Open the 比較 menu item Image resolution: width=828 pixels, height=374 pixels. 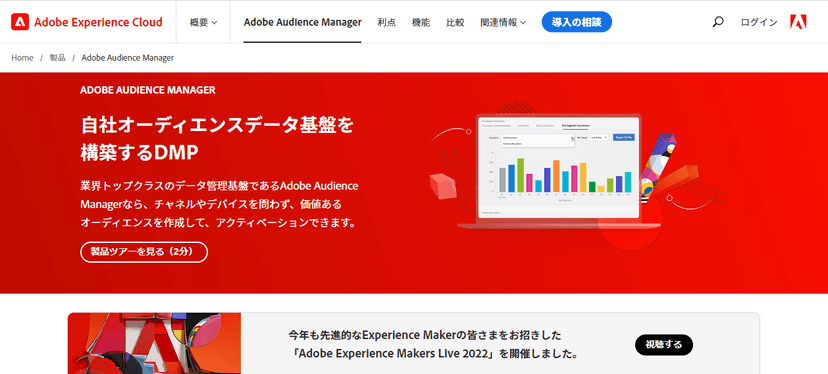coord(455,22)
